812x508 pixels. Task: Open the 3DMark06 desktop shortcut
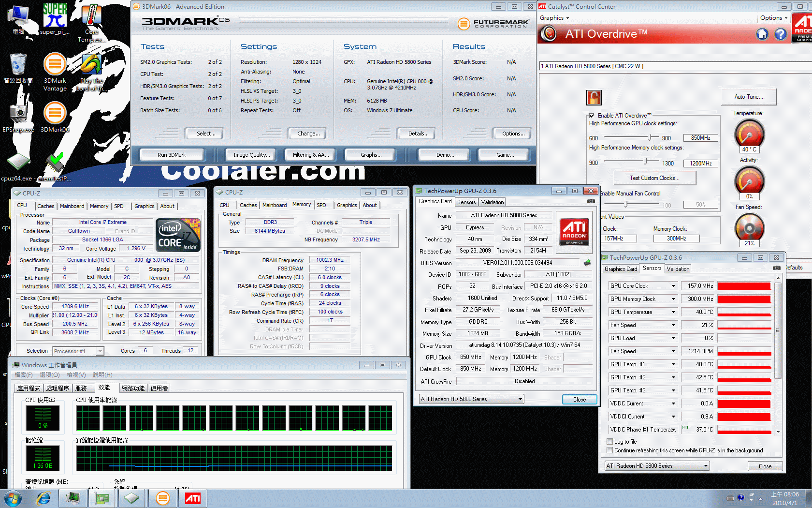point(55,118)
